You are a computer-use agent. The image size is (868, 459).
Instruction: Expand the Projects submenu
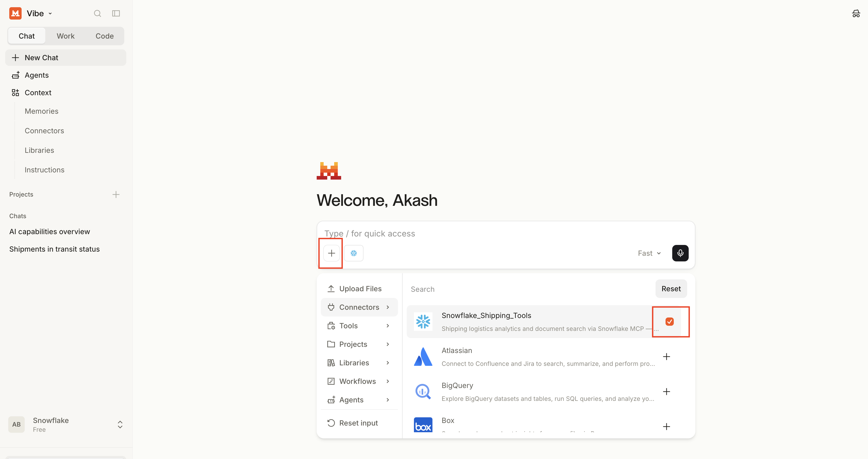point(359,345)
